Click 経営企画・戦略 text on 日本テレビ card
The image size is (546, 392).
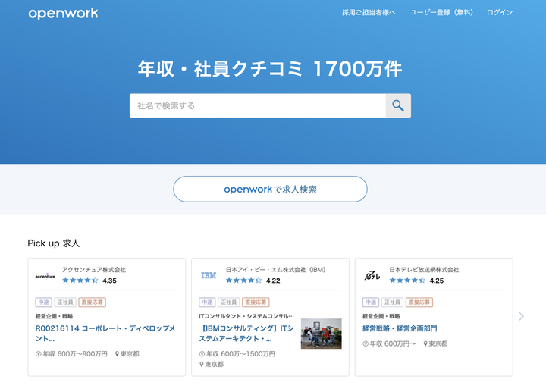(x=381, y=316)
